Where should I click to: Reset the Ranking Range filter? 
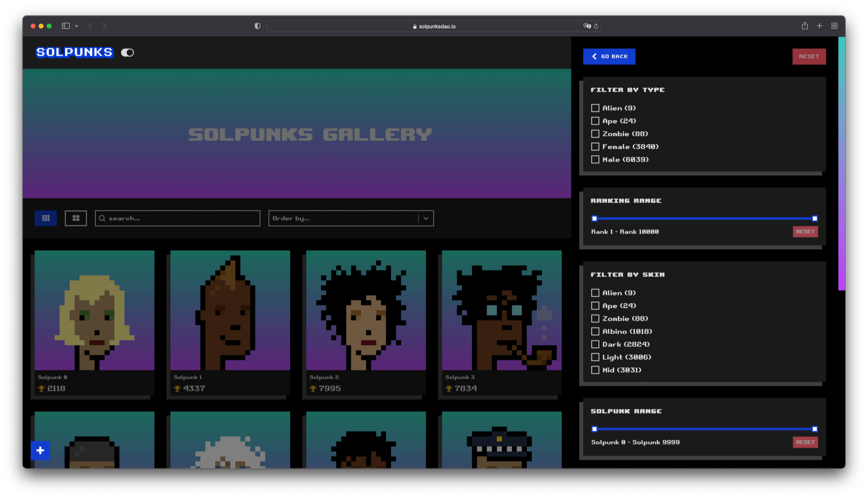pos(805,231)
